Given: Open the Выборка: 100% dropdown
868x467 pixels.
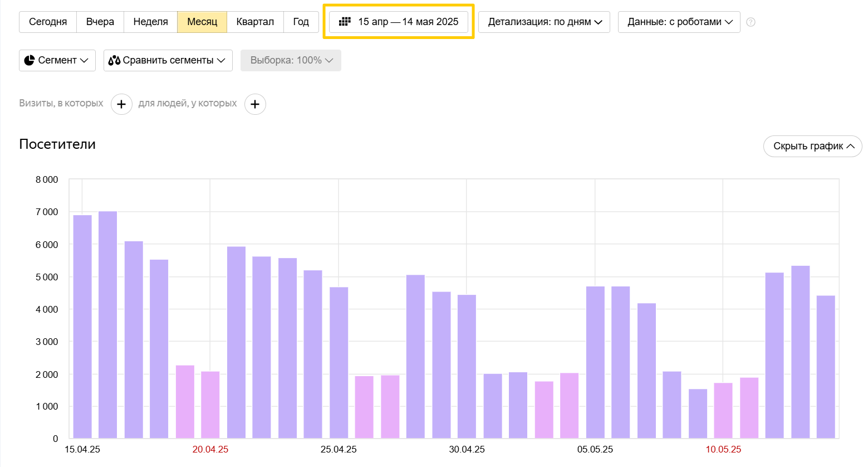Looking at the screenshot, I should coord(291,60).
